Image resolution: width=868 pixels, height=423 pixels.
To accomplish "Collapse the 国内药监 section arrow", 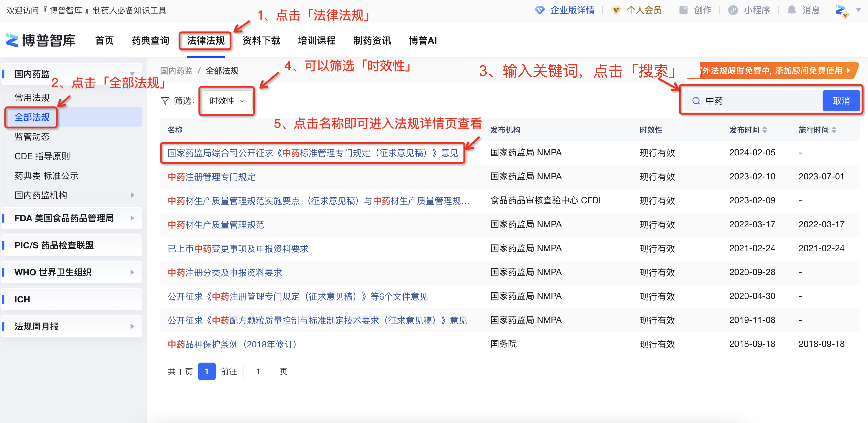I will coord(132,74).
